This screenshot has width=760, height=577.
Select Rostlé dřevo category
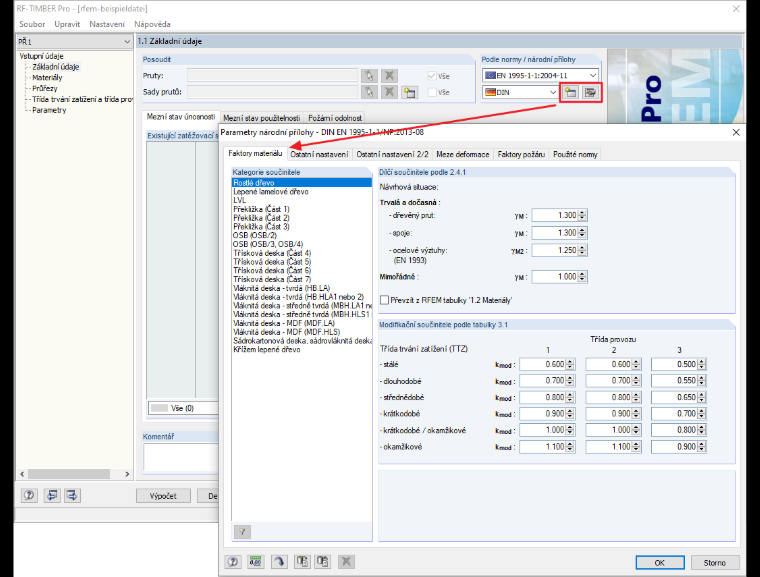point(302,183)
